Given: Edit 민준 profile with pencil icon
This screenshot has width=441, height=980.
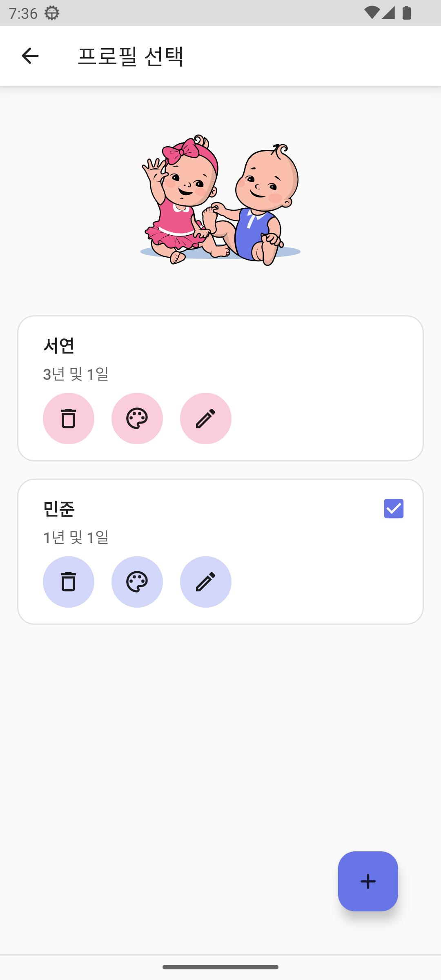Looking at the screenshot, I should tap(206, 582).
